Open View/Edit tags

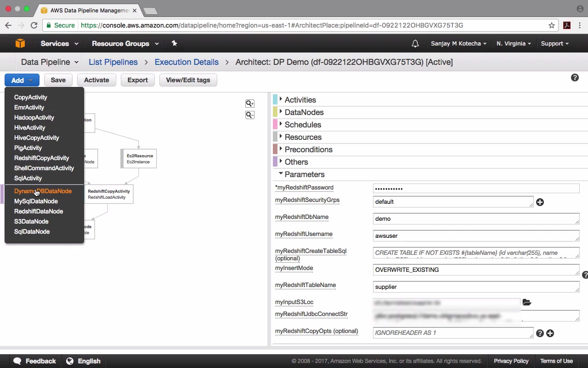[188, 80]
